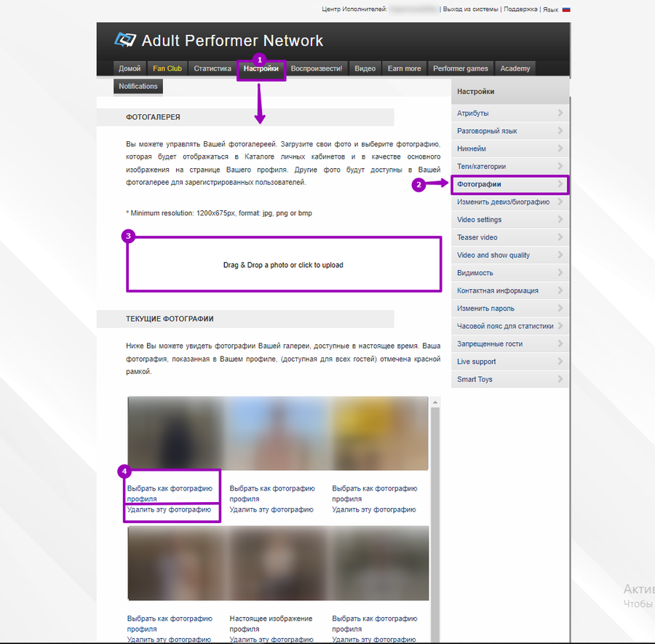655x644 pixels.
Task: Click the chevron arrow beside Атрибуты
Action: pos(560,113)
